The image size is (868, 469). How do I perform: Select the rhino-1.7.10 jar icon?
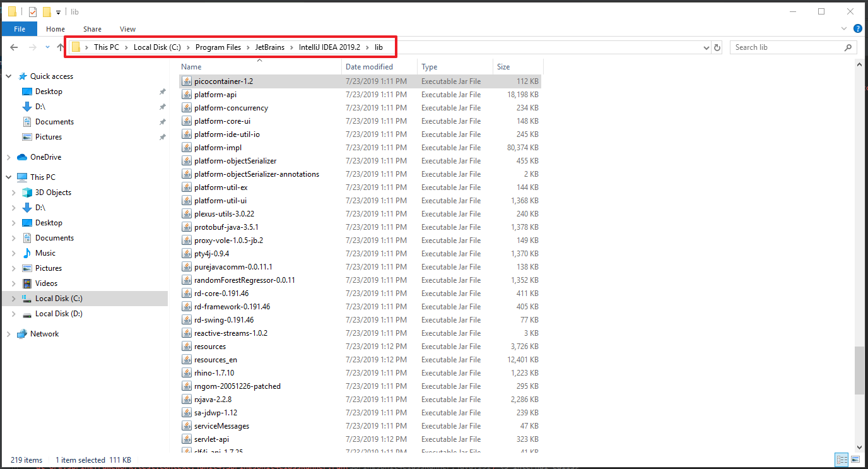(x=187, y=373)
